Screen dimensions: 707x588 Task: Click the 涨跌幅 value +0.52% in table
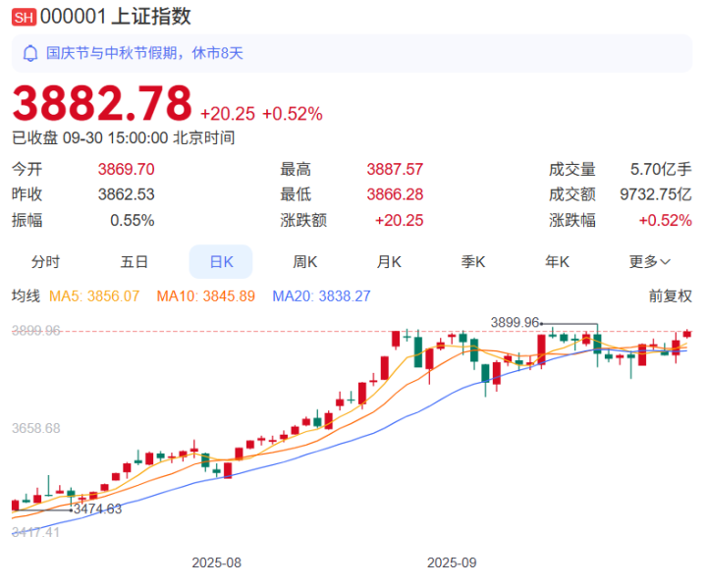(665, 220)
